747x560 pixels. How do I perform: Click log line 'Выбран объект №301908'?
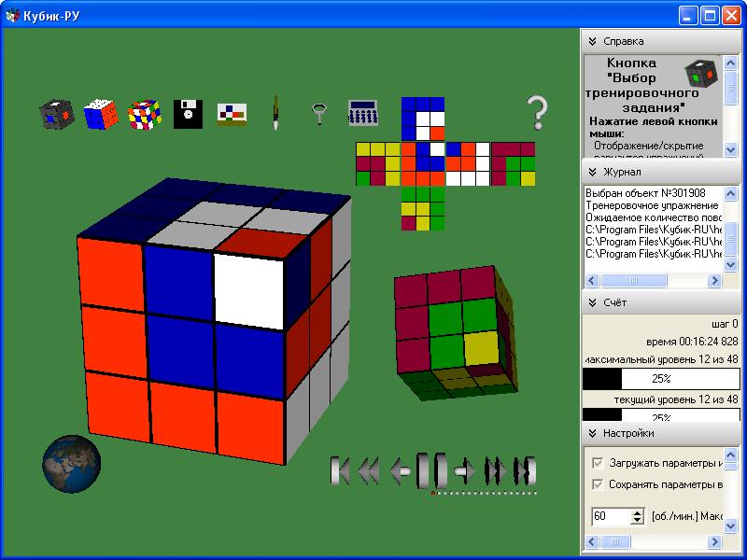click(645, 193)
